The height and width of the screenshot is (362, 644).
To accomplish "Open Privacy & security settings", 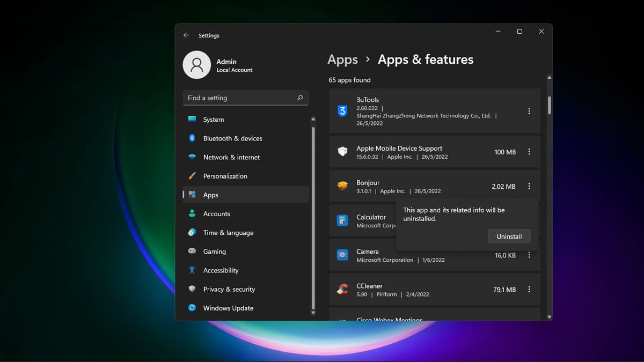I will [229, 289].
